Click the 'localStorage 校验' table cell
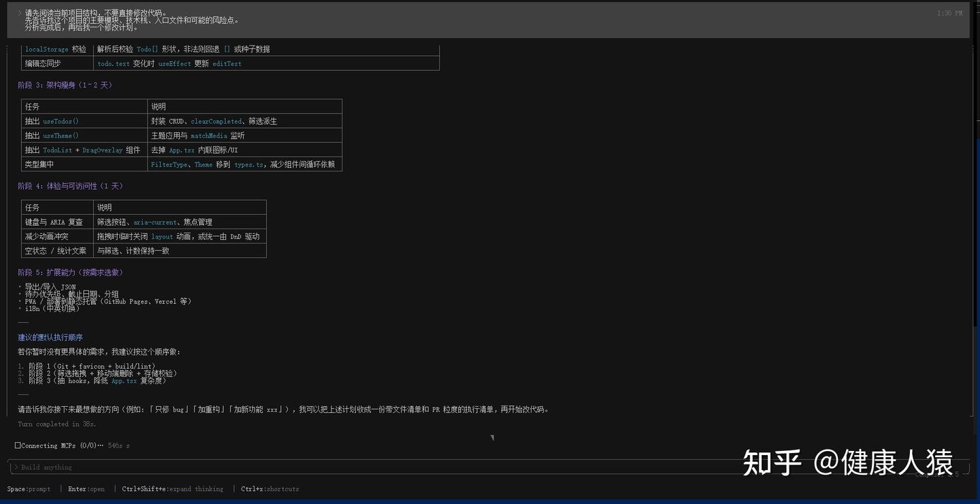Image resolution: width=980 pixels, height=504 pixels. coord(57,49)
